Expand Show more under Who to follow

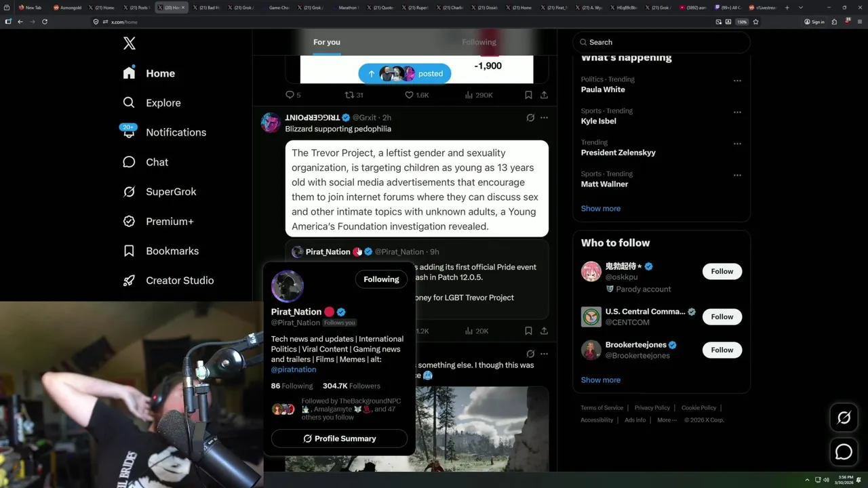tap(601, 380)
